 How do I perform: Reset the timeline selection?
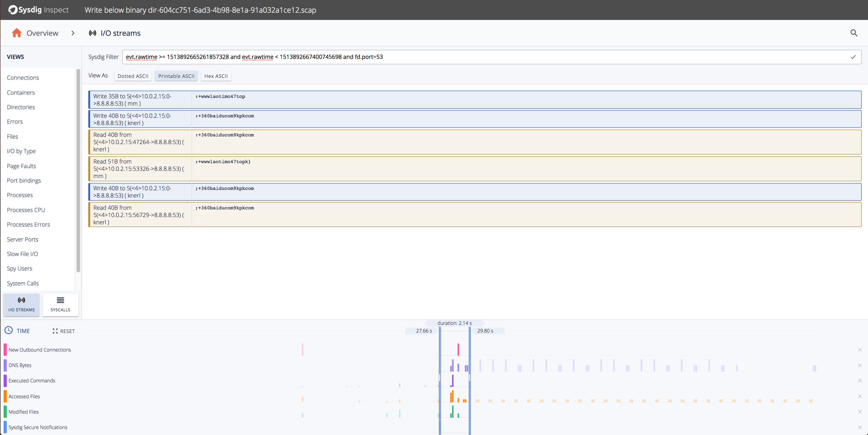point(64,331)
